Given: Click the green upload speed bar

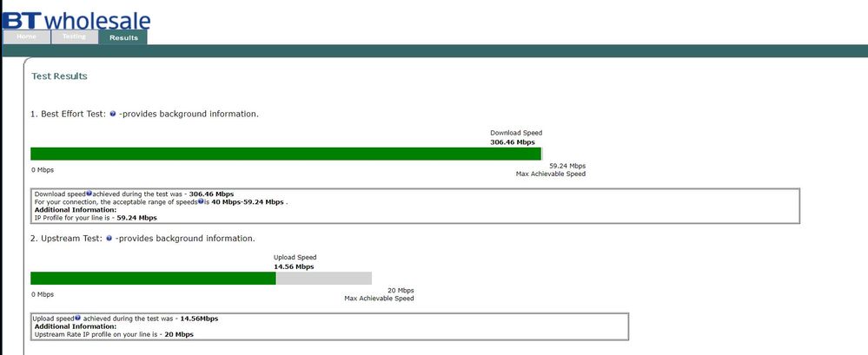Looking at the screenshot, I should tap(153, 279).
